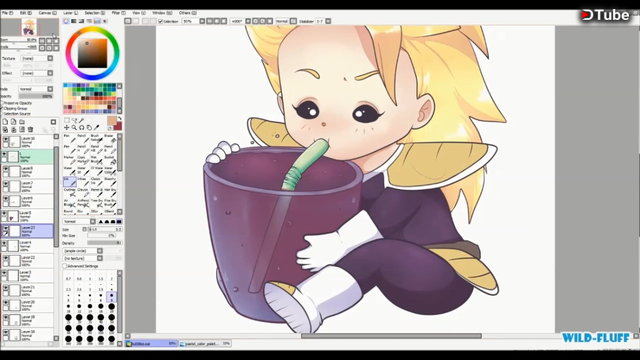Select the Eyedropper color picker tool
Screen dimensions: 640x360
click(x=97, y=128)
